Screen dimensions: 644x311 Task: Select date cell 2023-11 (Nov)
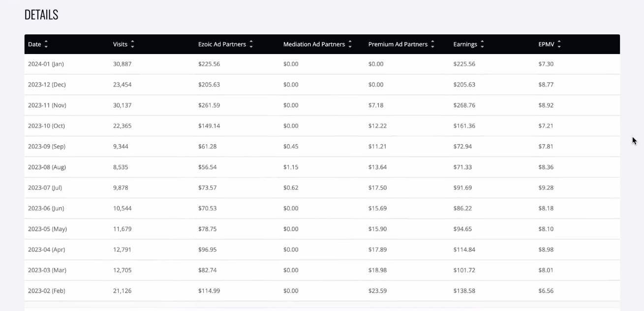tap(47, 105)
